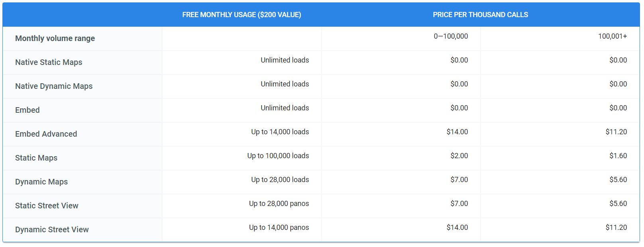Viewport: 644px width, 247px height.
Task: Click the 'Static Street View' row label
Action: coord(47,206)
